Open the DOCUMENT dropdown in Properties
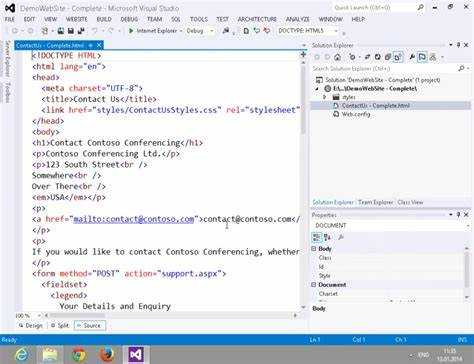Viewport: 474px width, 364px height. pyautogui.click(x=468, y=226)
